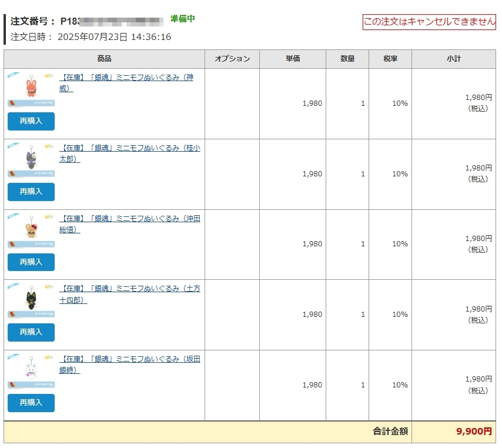Click the 土方十四郎 plush product thumbnail
Viewport: 502px width, 448px height.
31,300
